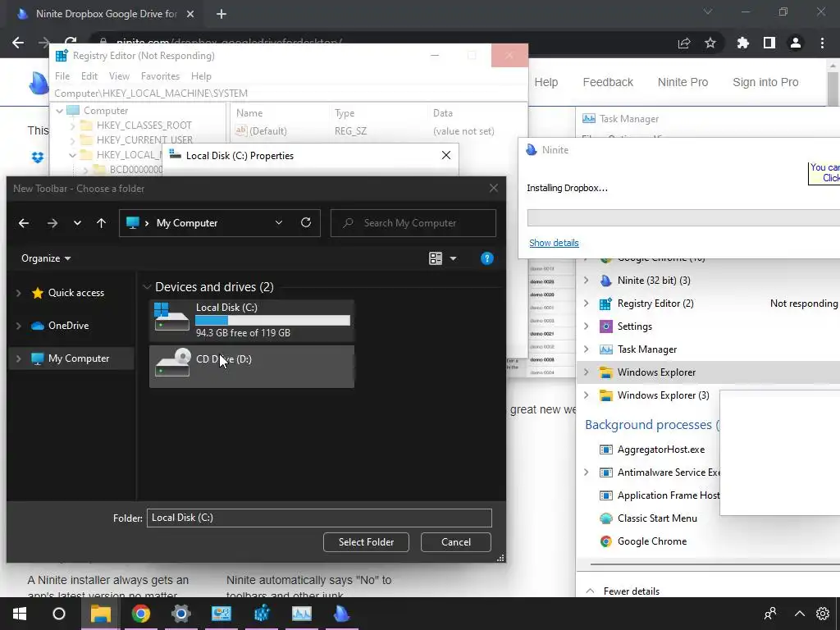The height and width of the screenshot is (630, 840).
Task: Go back in the folder chooser dialog
Action: 24,223
